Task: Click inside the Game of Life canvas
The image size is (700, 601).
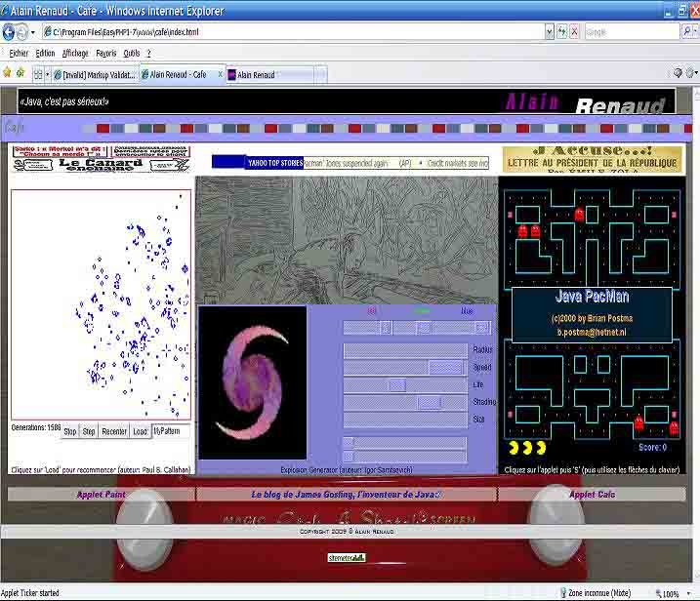Action: click(102, 304)
